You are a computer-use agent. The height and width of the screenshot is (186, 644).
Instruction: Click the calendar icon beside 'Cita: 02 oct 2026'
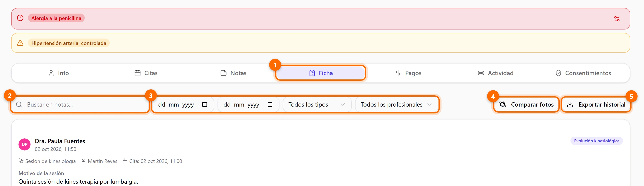pyautogui.click(x=125, y=161)
